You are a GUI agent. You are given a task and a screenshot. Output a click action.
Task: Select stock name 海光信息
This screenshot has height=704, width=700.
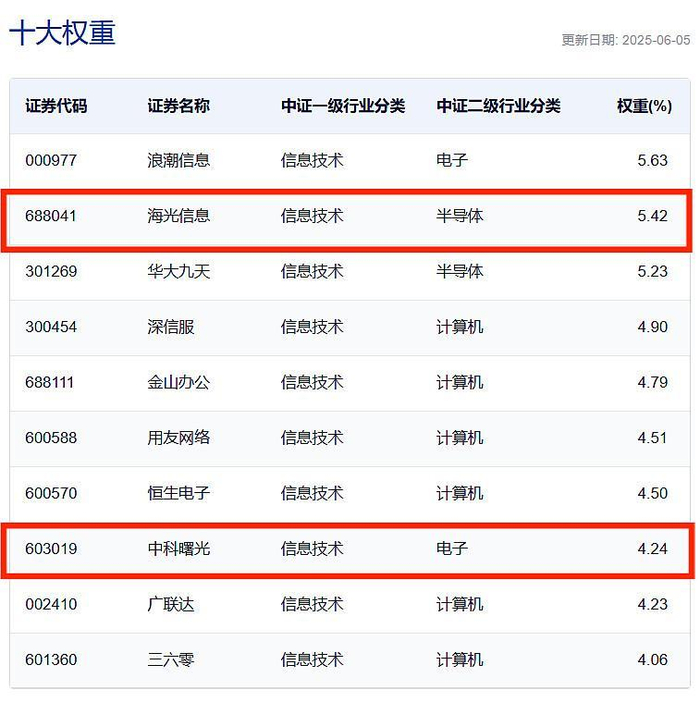tap(178, 216)
